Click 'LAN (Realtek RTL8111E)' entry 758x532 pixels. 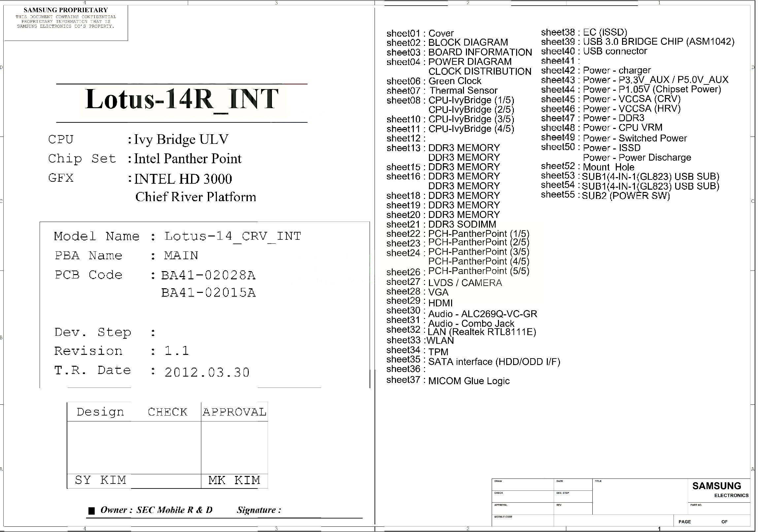tap(482, 332)
